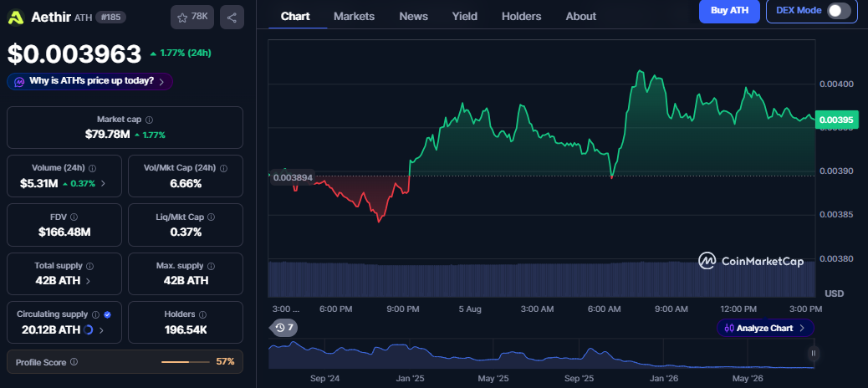Image resolution: width=868 pixels, height=388 pixels.
Task: Click the $0.003963 price value
Action: click(74, 54)
